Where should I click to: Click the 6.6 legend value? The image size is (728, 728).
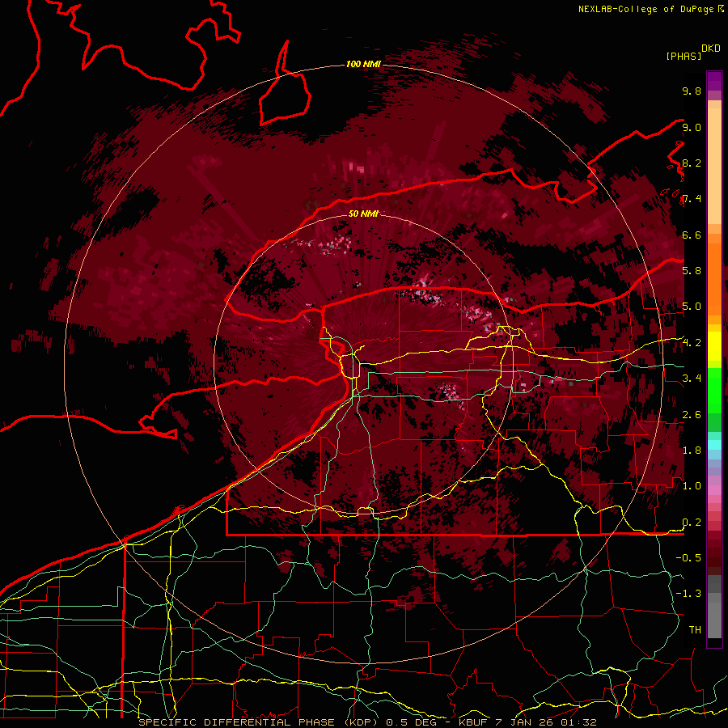pos(692,235)
